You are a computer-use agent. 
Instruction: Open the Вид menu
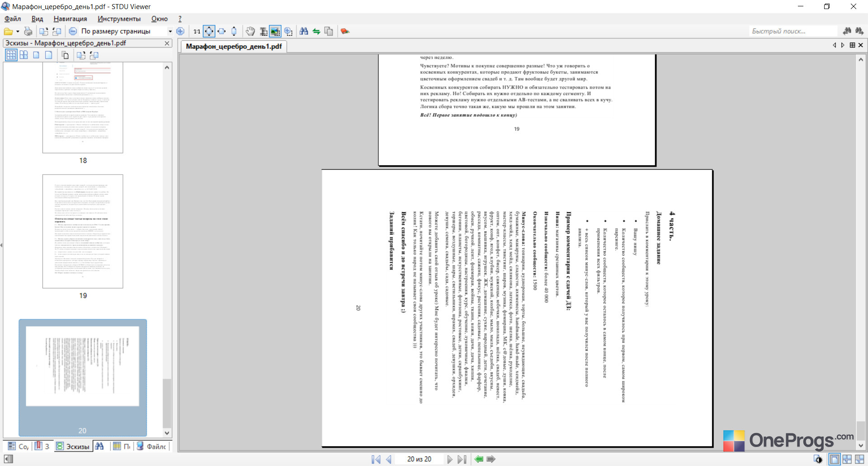point(37,19)
